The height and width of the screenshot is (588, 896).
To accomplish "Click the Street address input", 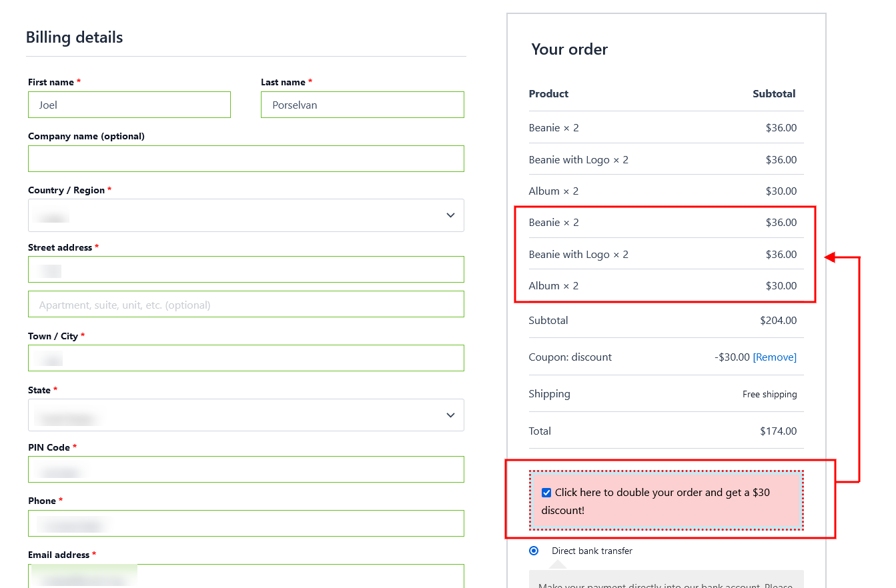I will 246,269.
